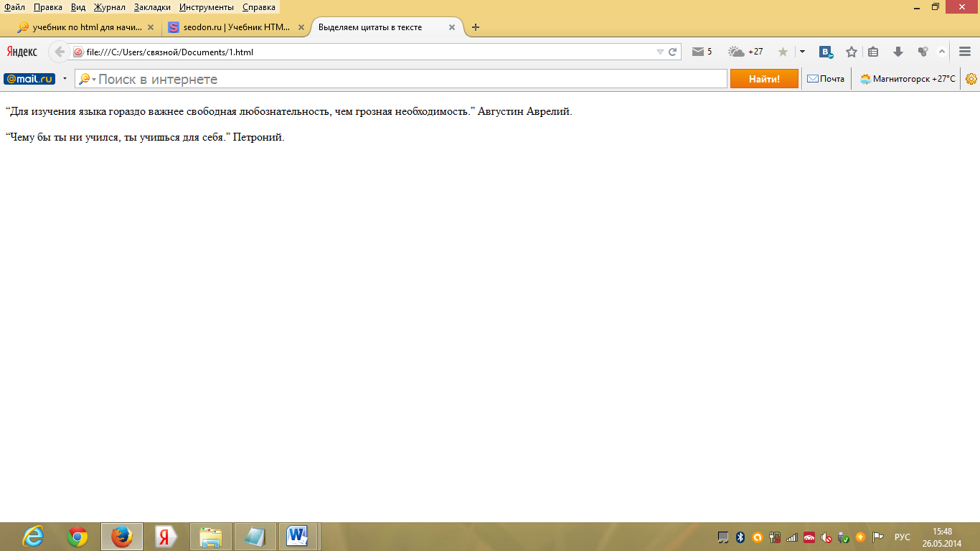Click the Yandex bookmarks star icon
Screen dimensions: 980x551
click(783, 52)
